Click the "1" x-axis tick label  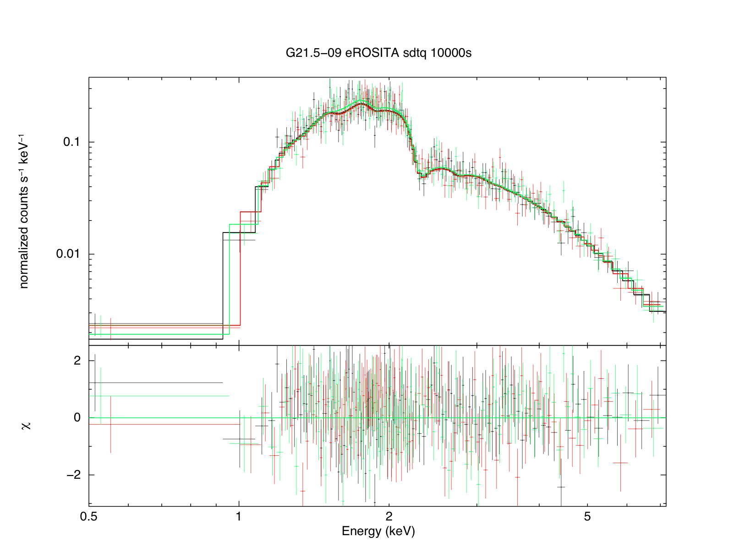(x=239, y=516)
